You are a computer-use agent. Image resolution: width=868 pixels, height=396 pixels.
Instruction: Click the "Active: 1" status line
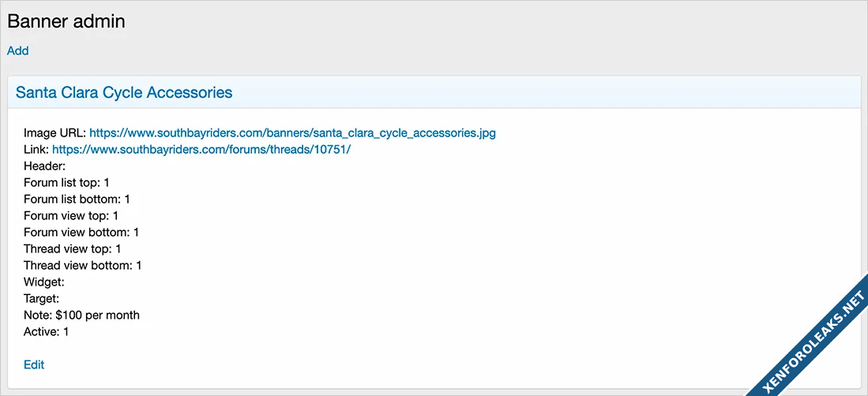(46, 331)
